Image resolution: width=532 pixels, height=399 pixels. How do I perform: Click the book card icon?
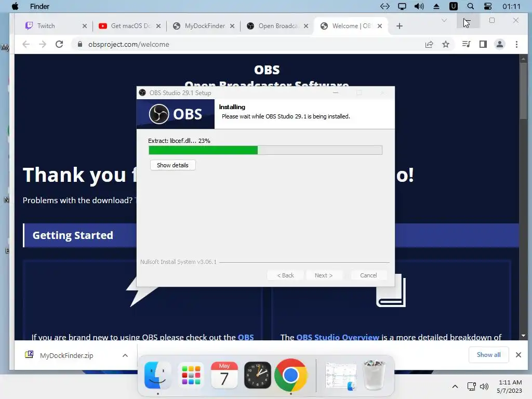click(391, 290)
